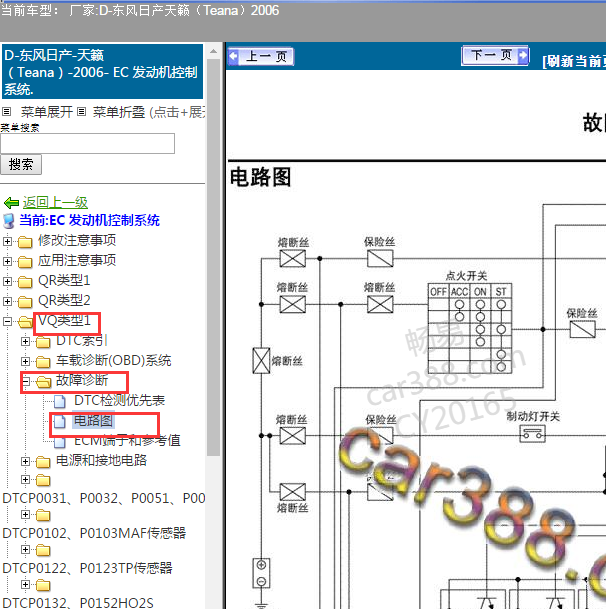The width and height of the screenshot is (606, 609).
Task: Open QR类型2 tree item
Action: tap(64, 300)
